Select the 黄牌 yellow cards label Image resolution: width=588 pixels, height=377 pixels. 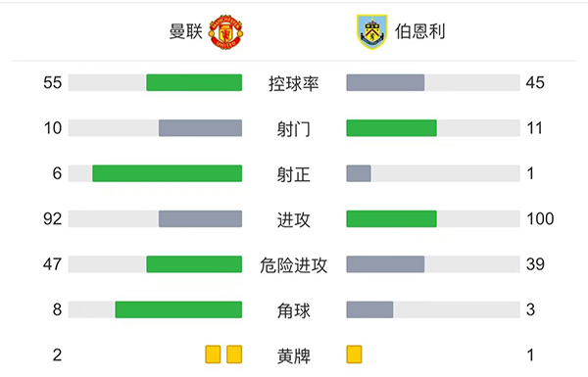(x=294, y=356)
